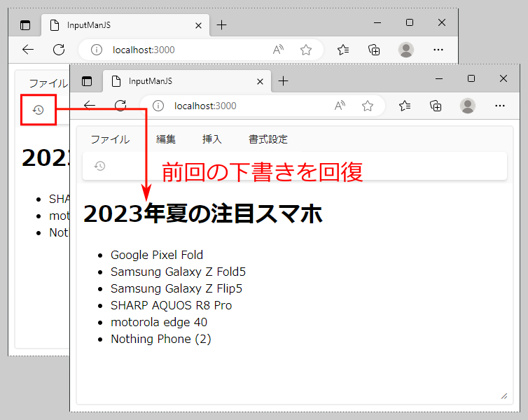
Task: Open Settings and more in back window
Action: coord(438,50)
